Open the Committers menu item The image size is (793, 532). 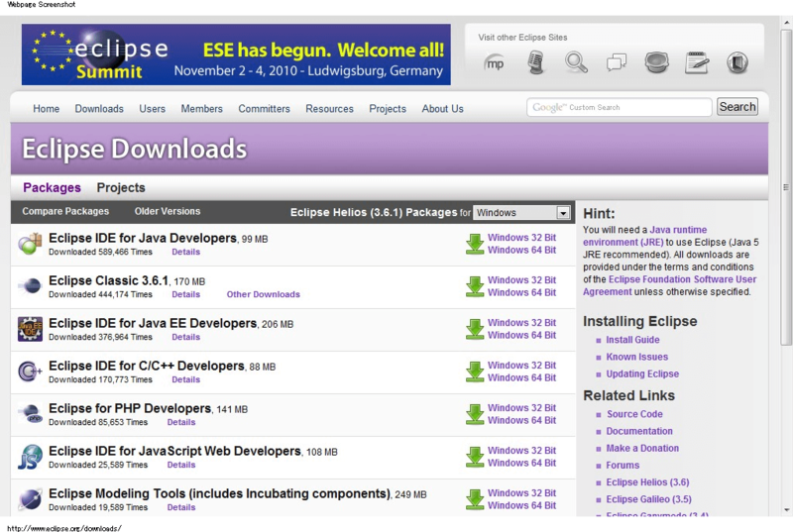pyautogui.click(x=264, y=109)
